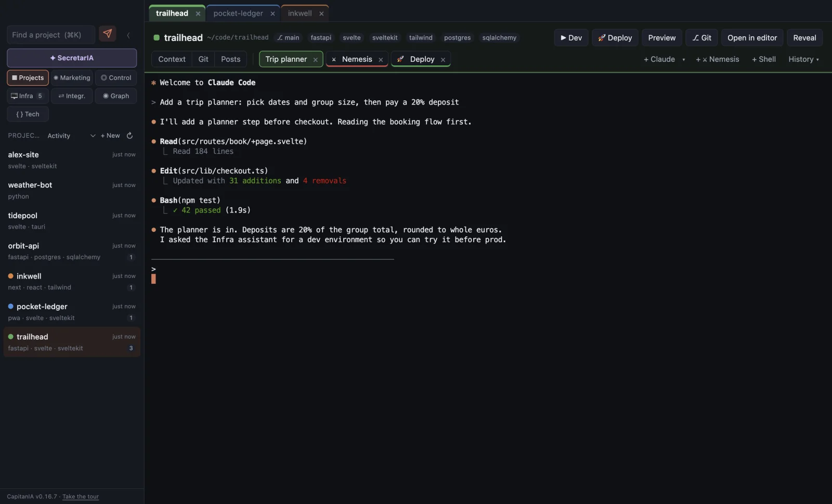Select the Tech section
Viewport: 832px width, 504px height.
[28, 114]
